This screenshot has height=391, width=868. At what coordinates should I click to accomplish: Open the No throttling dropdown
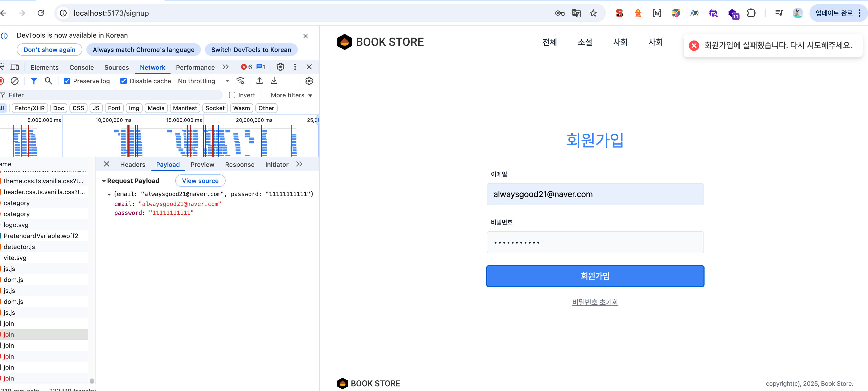pyautogui.click(x=204, y=81)
